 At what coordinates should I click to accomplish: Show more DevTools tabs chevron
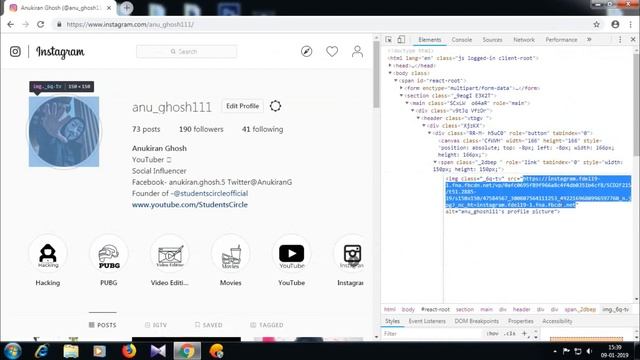click(x=589, y=40)
